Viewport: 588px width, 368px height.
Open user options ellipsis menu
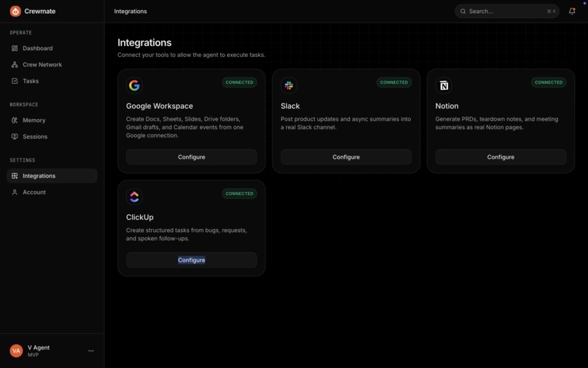(90, 350)
